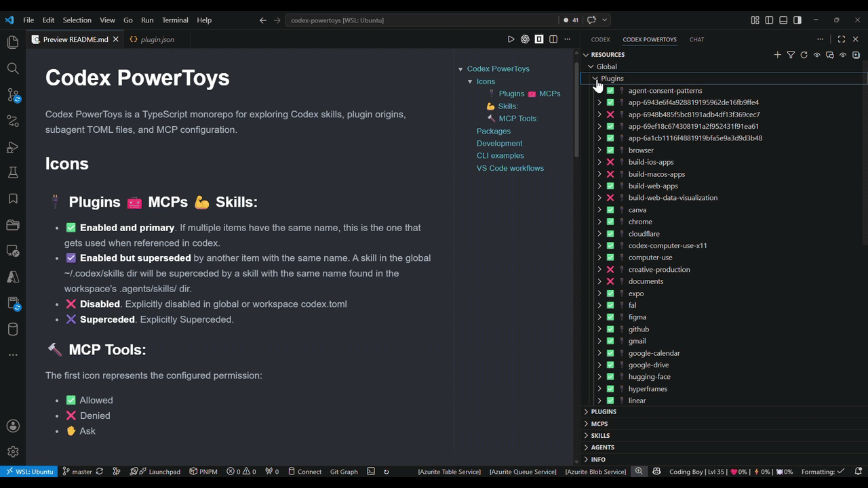Jump to Development in preview outline
This screenshot has height=488, width=868.
click(x=500, y=143)
